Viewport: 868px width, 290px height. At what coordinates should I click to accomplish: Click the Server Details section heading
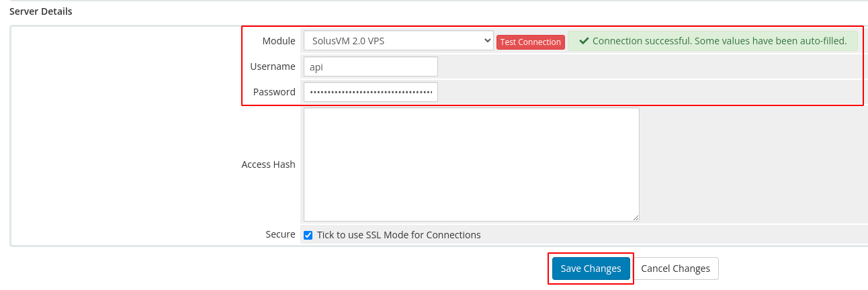click(x=41, y=11)
